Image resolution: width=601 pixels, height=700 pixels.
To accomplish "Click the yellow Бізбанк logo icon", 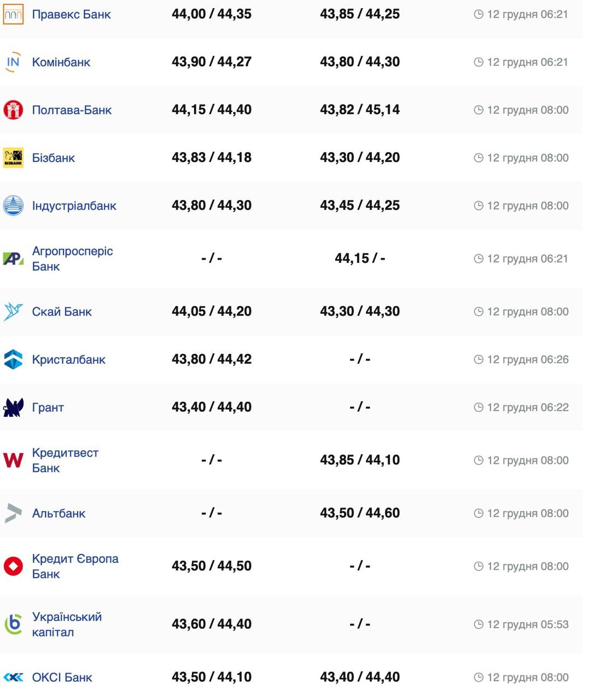I will (x=13, y=157).
